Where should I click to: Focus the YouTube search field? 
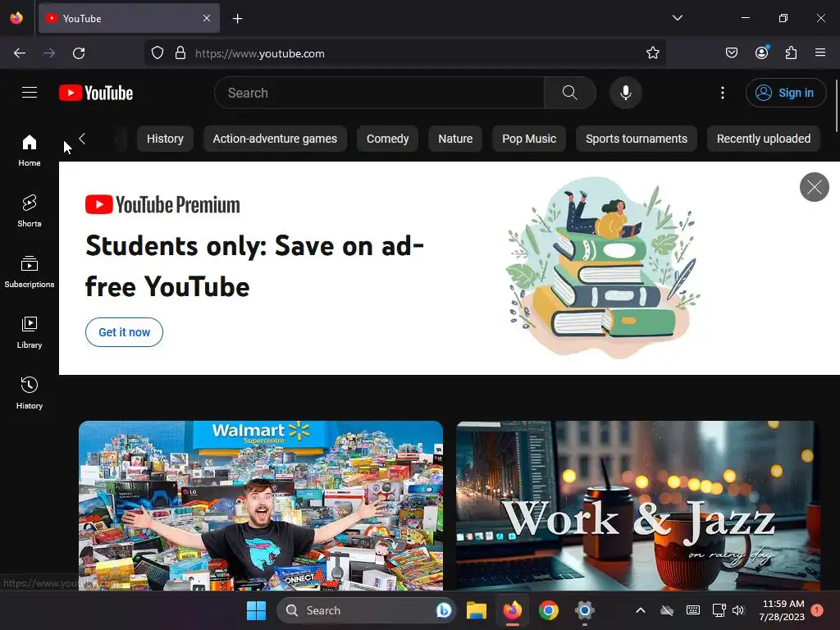(x=379, y=93)
